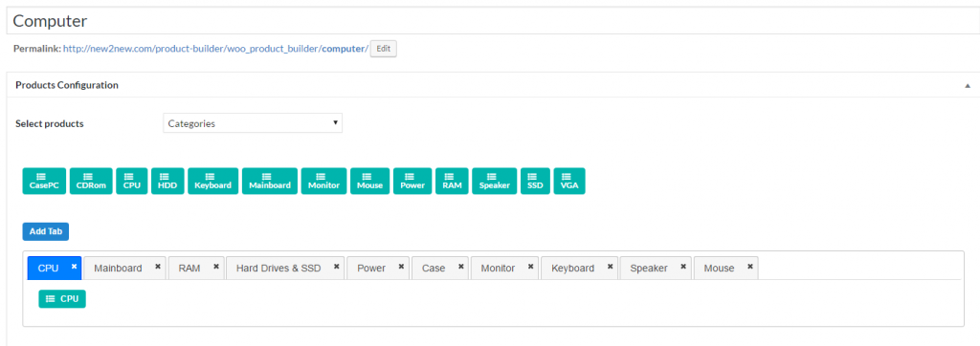Click the CPU item inside the tab panel
Image resolution: width=980 pixels, height=346 pixels.
click(x=62, y=299)
